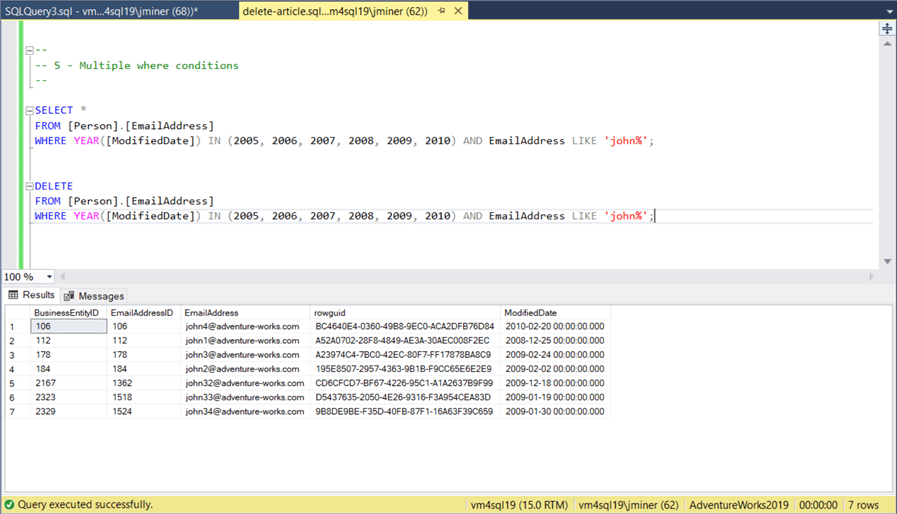Close the delete-article.sql tab
The image size is (897, 514).
click(458, 11)
